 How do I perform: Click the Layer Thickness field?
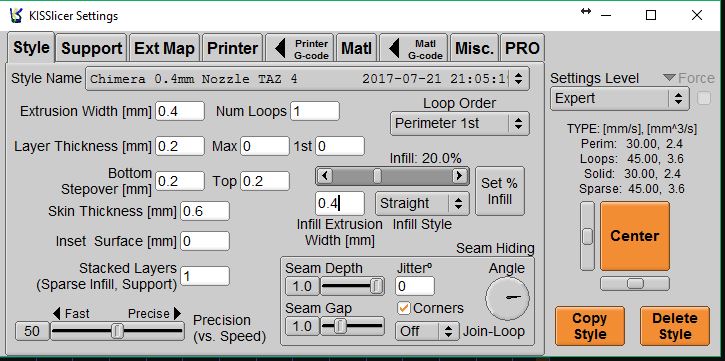[180, 147]
